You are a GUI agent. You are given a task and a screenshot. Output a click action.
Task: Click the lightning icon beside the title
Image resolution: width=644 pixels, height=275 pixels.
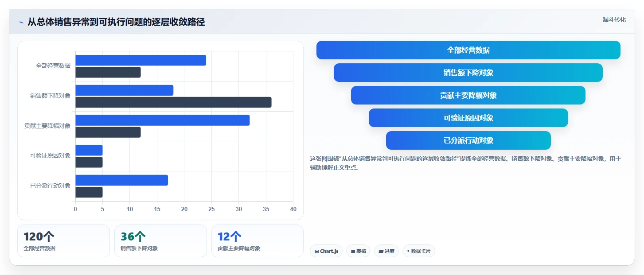[21, 22]
